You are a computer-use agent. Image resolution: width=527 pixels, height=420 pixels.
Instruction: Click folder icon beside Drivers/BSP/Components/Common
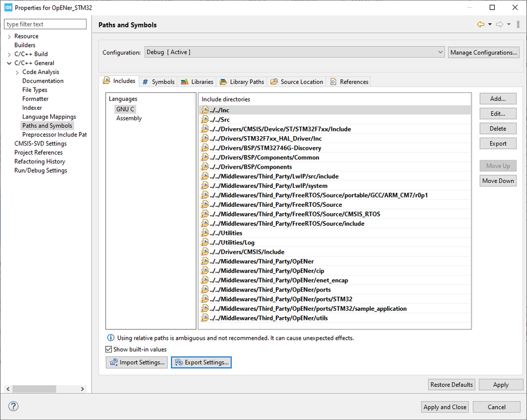[x=205, y=157]
